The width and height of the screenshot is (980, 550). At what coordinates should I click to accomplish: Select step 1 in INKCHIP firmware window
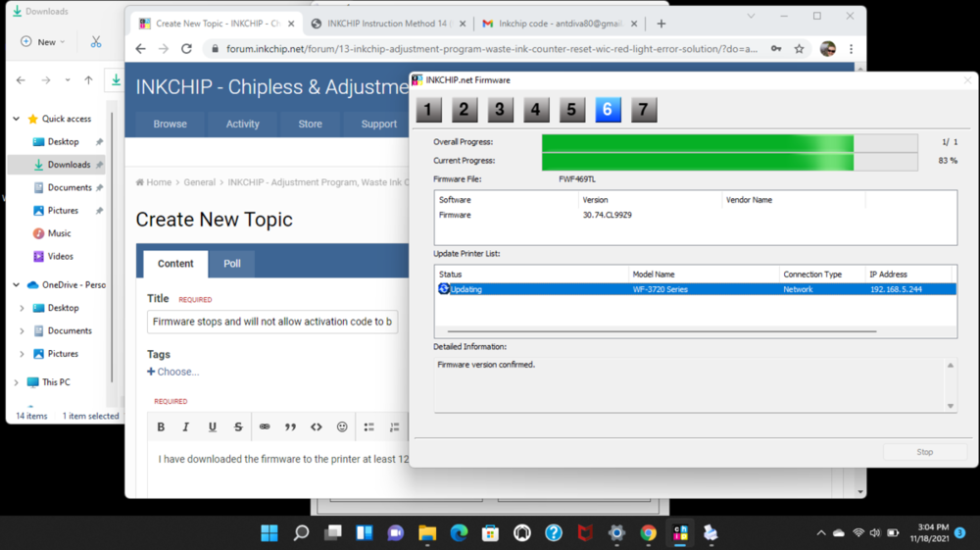[428, 110]
